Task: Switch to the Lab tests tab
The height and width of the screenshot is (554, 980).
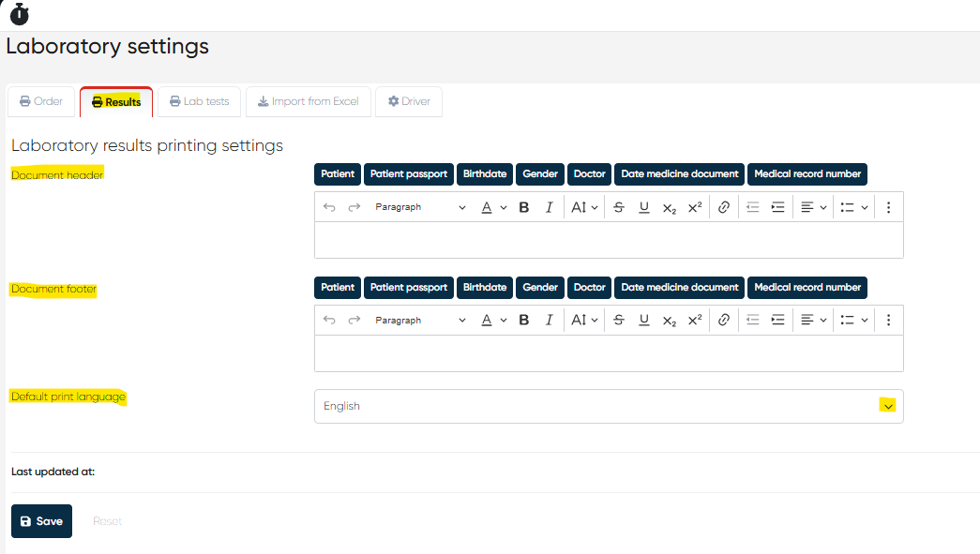Action: tap(199, 101)
